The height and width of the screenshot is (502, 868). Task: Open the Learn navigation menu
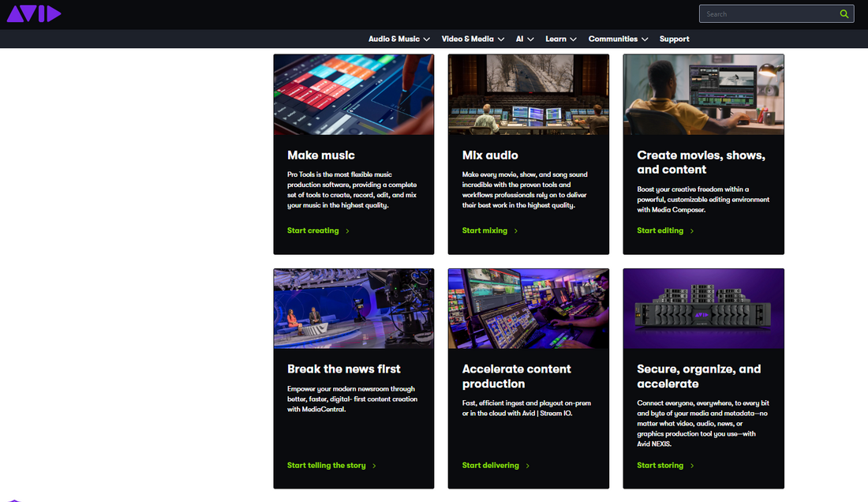(560, 39)
